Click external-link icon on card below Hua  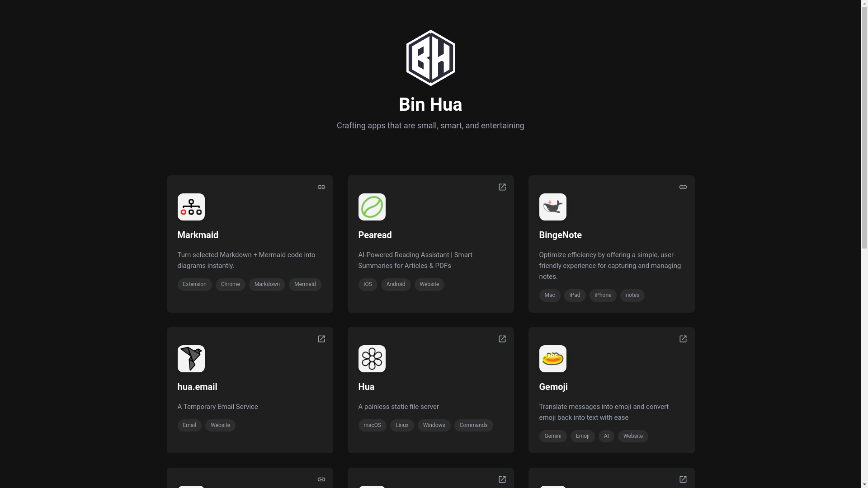502,479
